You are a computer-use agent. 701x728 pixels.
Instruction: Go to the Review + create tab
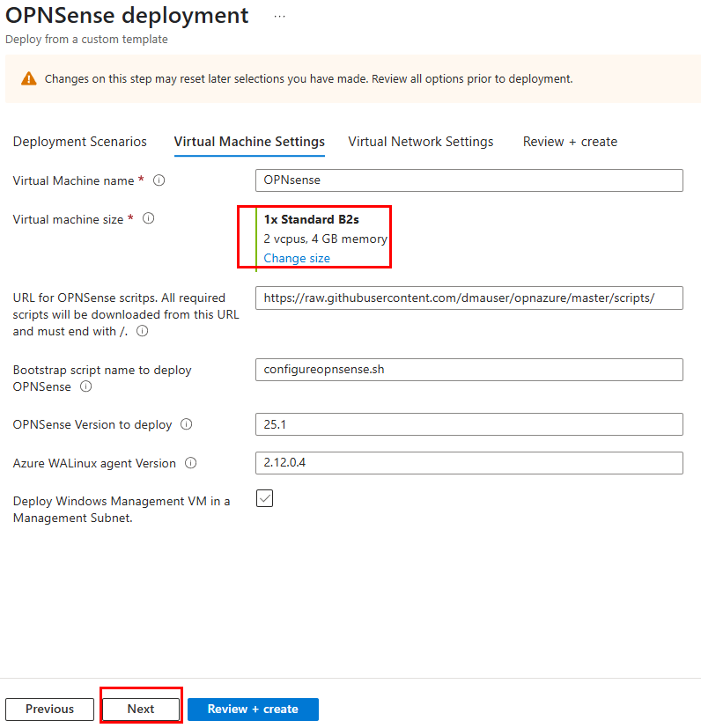[570, 142]
